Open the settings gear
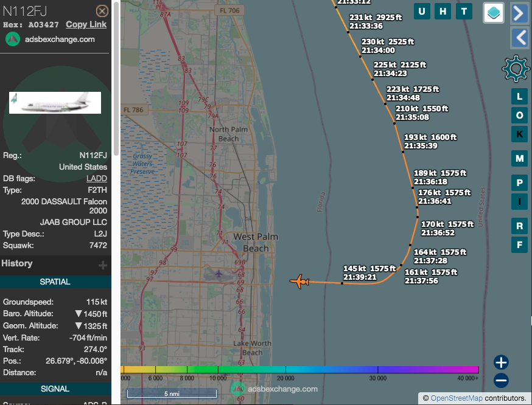532x405 pixels. pos(516,69)
